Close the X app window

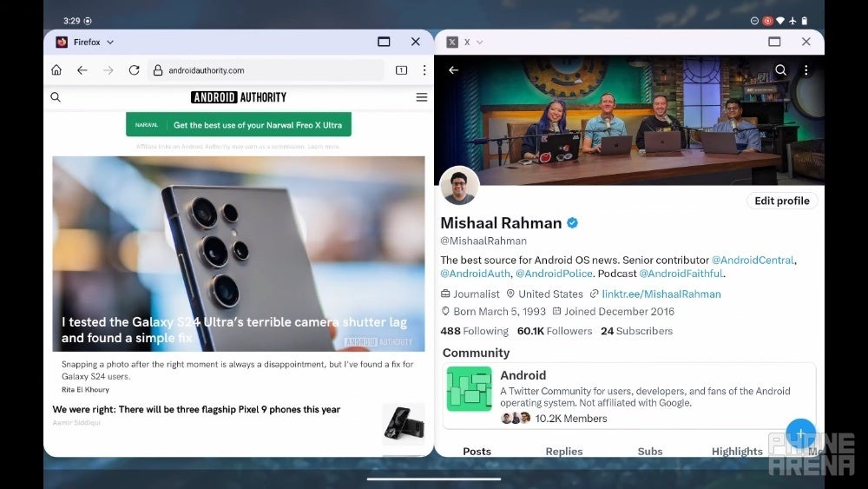(806, 42)
